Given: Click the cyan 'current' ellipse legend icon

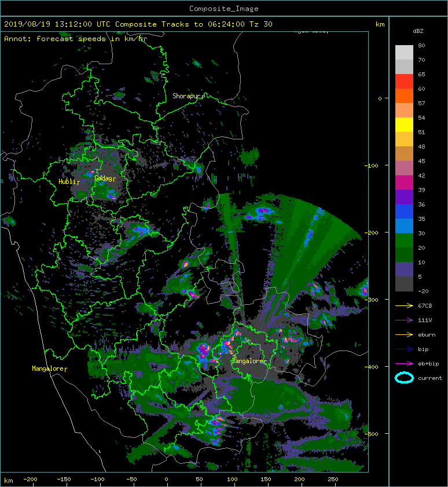Looking at the screenshot, I should click(x=404, y=378).
